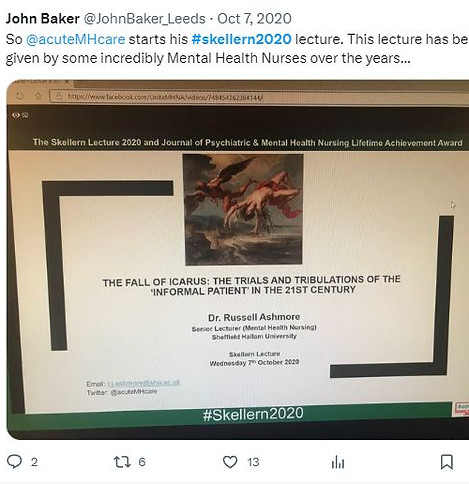The height and width of the screenshot is (484, 469).
Task: Open John Baker's profile name
Action: (42, 19)
